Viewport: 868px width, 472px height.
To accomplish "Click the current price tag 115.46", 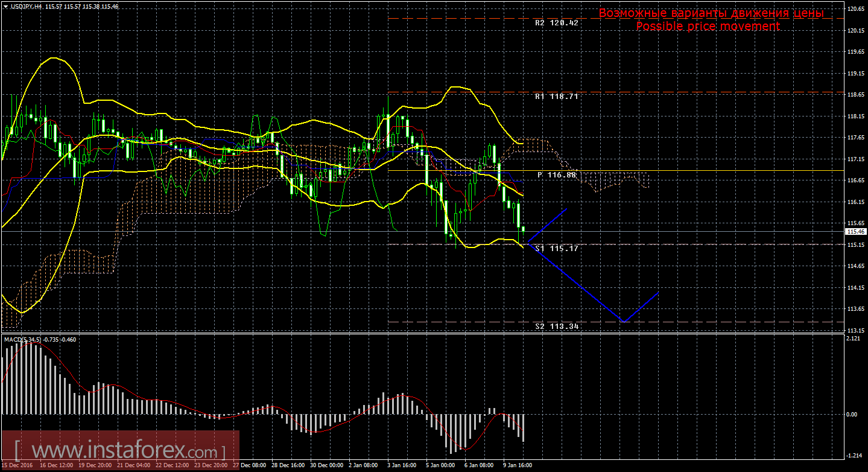I will coord(855,231).
